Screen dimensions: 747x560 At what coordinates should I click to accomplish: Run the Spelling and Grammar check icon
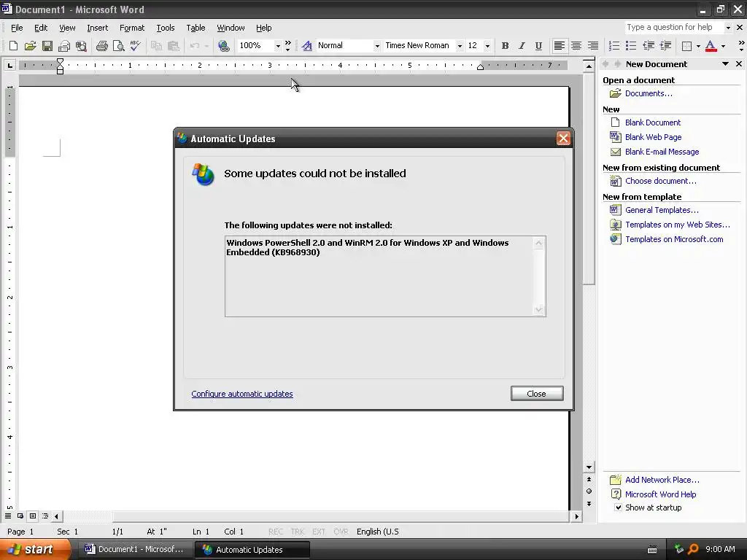(135, 46)
